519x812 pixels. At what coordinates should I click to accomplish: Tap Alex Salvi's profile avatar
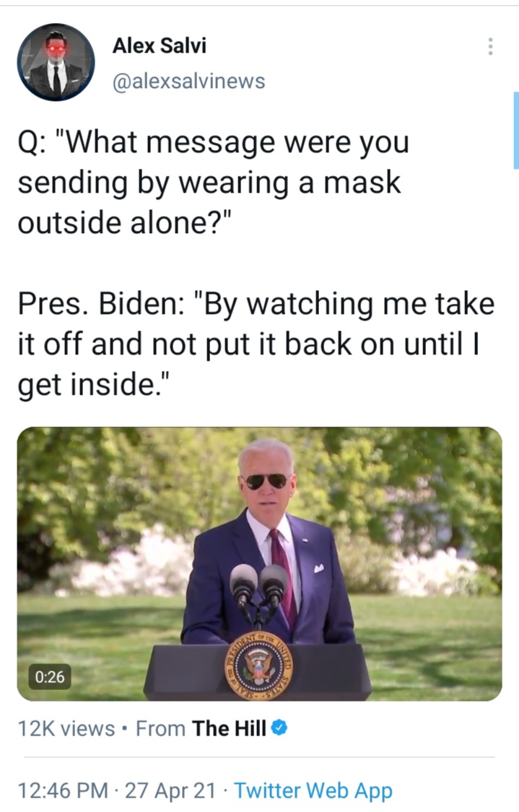pyautogui.click(x=56, y=61)
